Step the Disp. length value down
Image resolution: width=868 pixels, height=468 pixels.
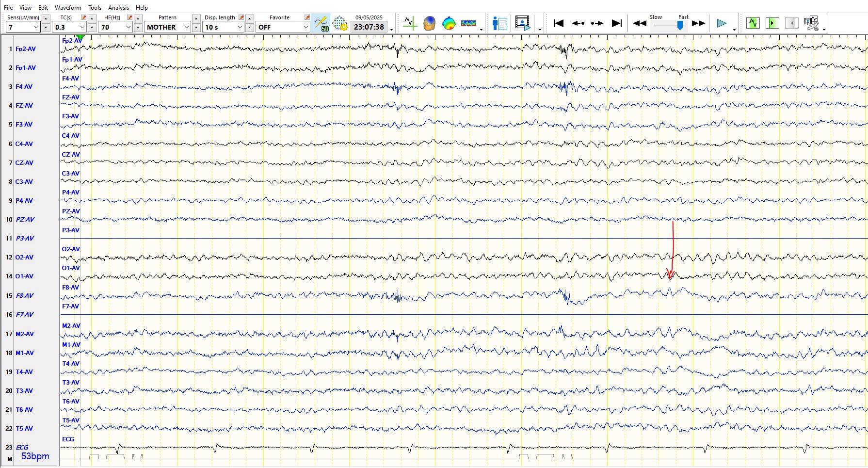tap(250, 27)
